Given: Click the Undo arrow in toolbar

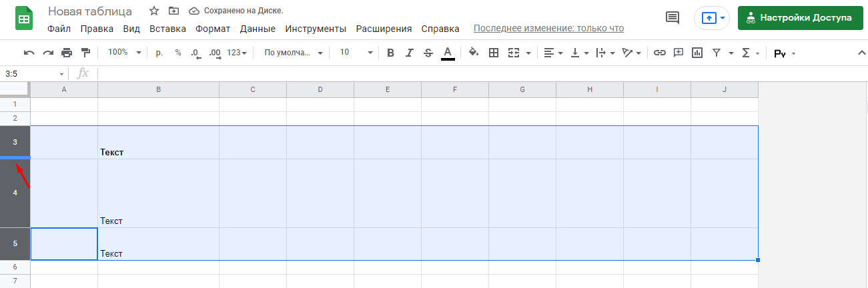Looking at the screenshot, I should click(29, 53).
